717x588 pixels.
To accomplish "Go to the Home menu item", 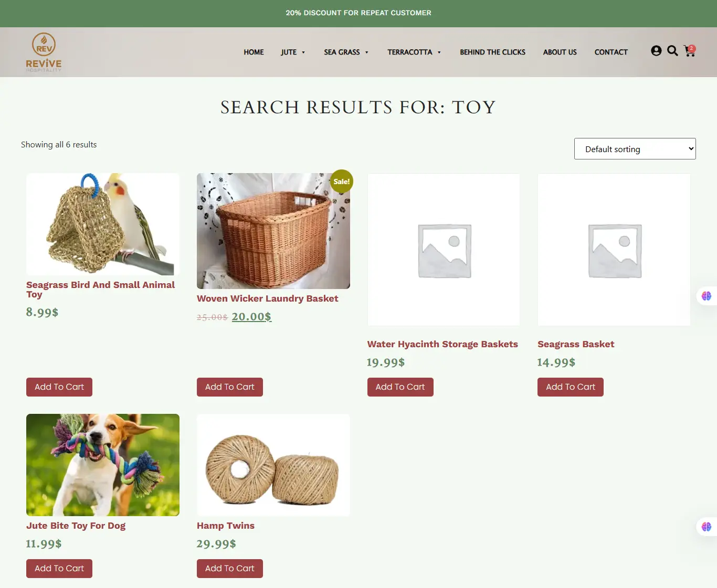I will [254, 52].
